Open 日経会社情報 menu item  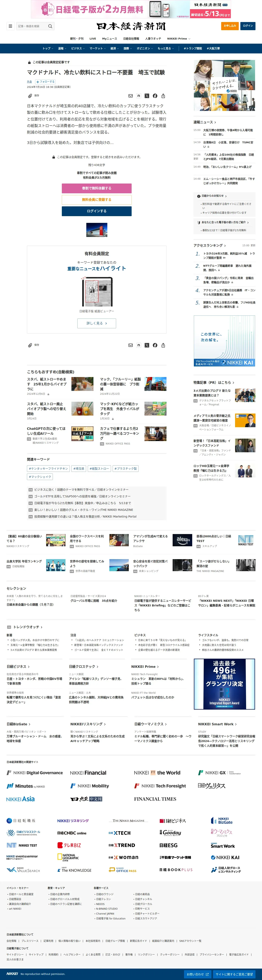tap(131, 38)
